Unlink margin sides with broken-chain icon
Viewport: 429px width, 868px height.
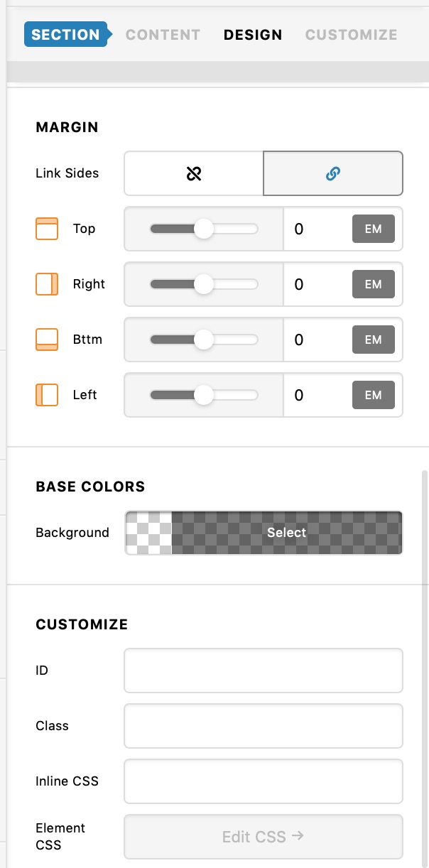pos(194,173)
